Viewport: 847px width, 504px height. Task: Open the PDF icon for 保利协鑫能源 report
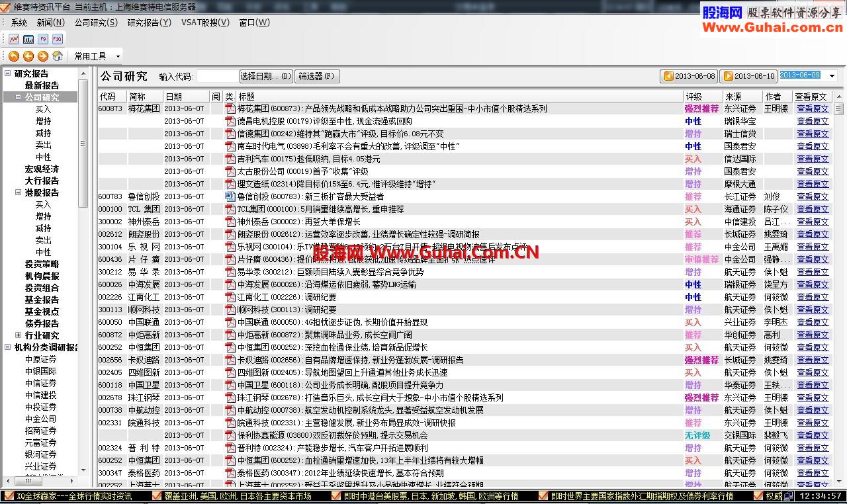tap(230, 435)
